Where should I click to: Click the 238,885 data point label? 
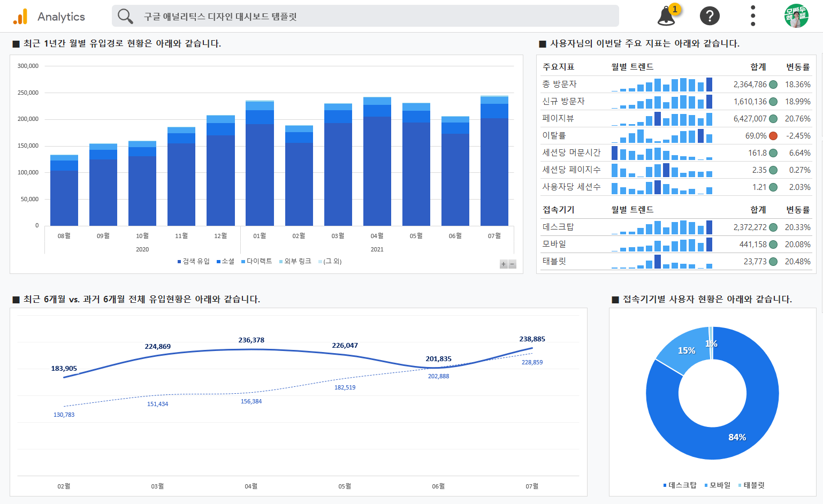click(x=532, y=339)
